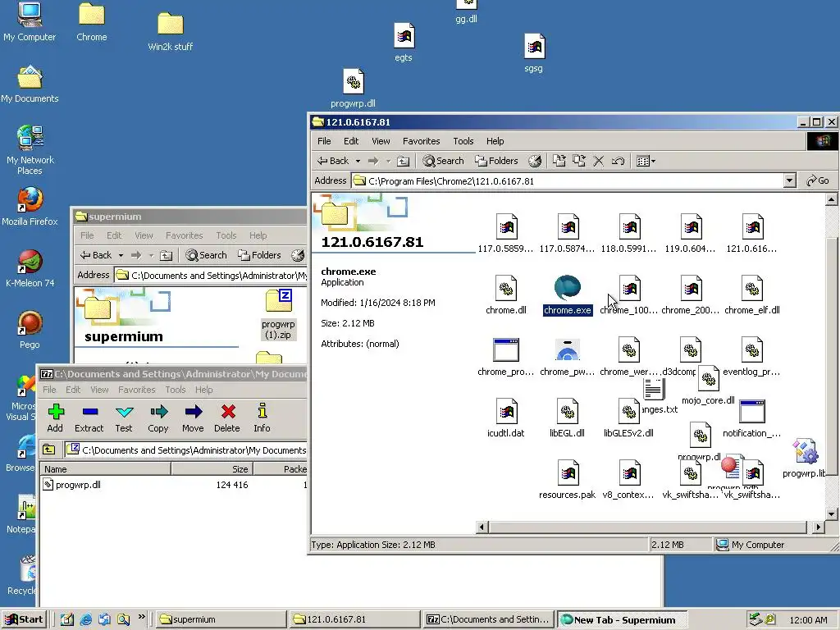Select the mojo_core.dll file
Viewport: 840px width, 630px height.
pos(708,386)
